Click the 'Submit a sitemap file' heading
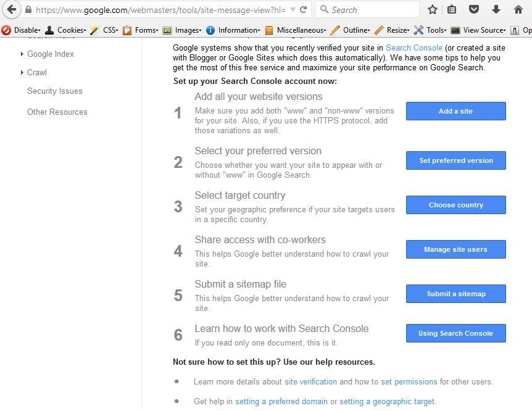532x411 pixels. coord(240,284)
